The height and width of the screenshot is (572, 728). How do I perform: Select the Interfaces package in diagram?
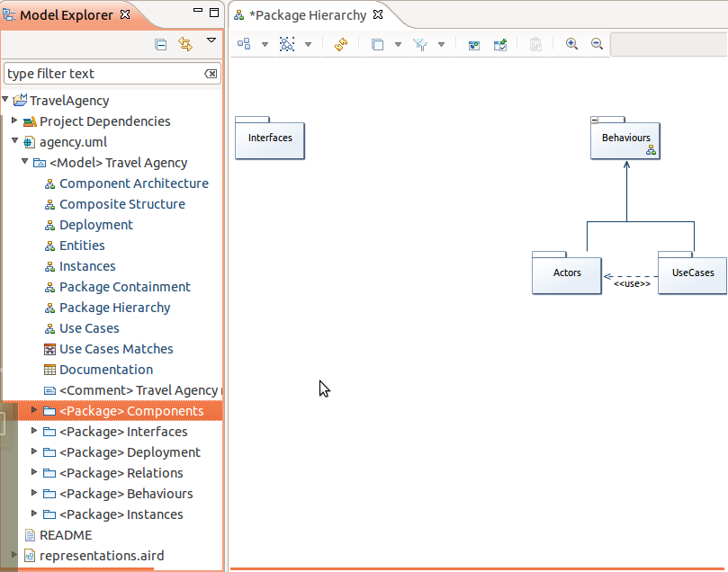[x=270, y=138]
